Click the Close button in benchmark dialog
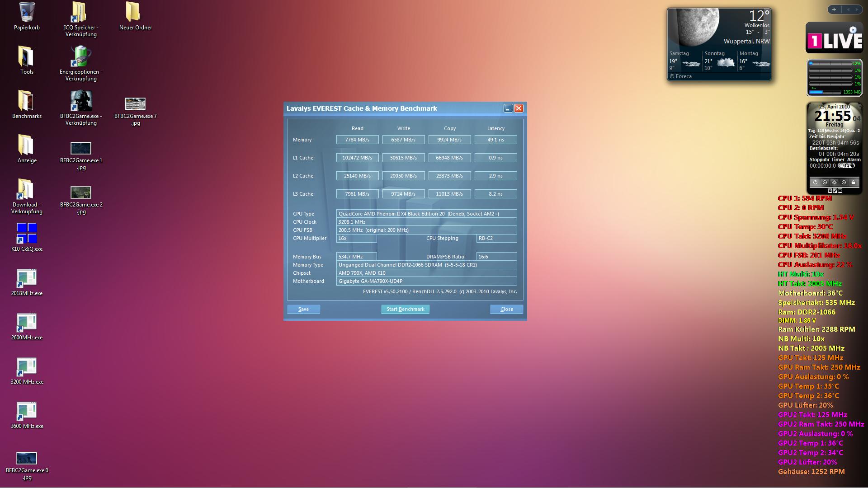 [x=506, y=309]
